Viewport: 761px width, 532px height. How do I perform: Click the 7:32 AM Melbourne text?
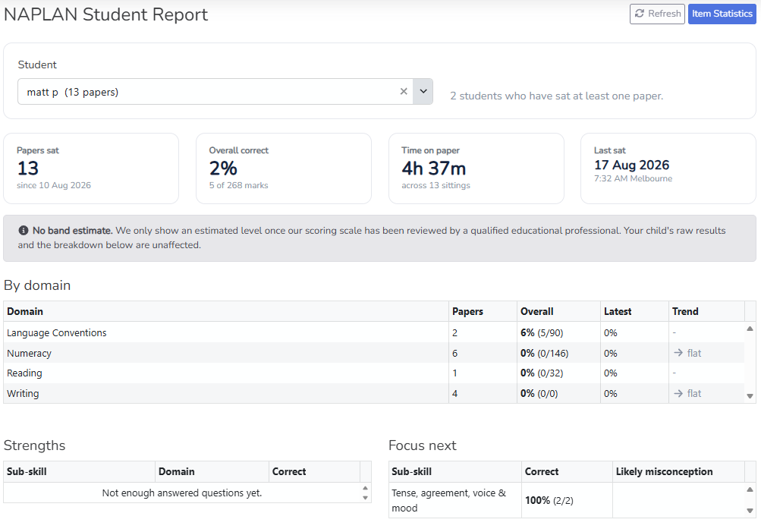pyautogui.click(x=634, y=178)
